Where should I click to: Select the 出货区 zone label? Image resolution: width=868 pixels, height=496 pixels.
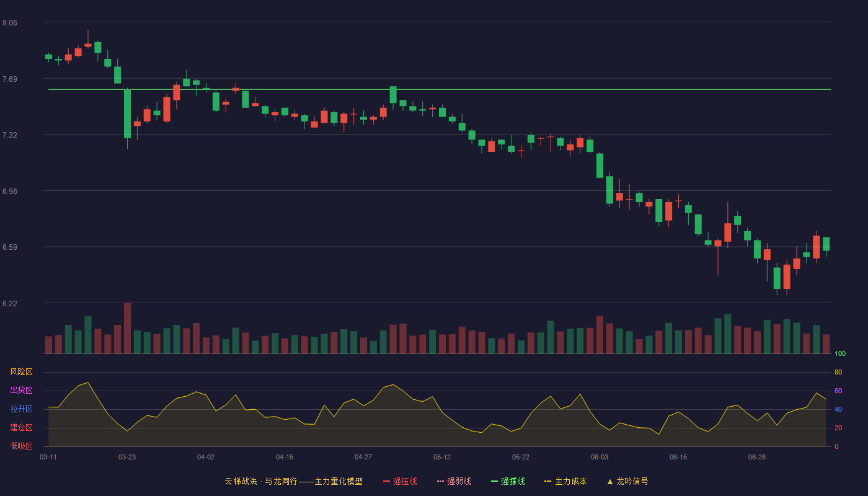point(21,391)
